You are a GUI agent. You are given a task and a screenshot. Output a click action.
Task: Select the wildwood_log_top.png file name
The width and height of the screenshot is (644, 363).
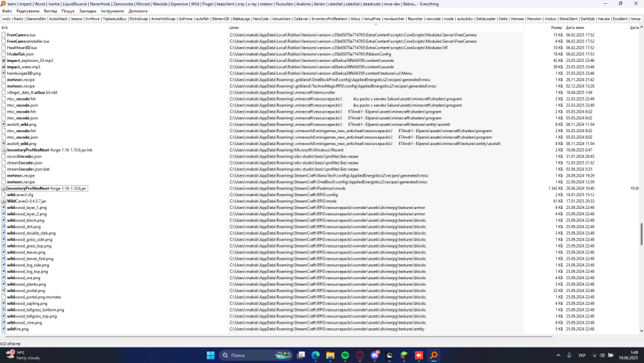click(27, 271)
